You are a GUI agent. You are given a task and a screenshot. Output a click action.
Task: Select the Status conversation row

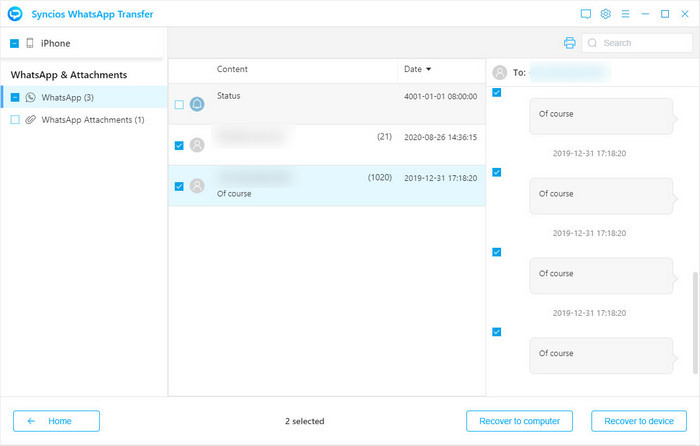tap(327, 104)
